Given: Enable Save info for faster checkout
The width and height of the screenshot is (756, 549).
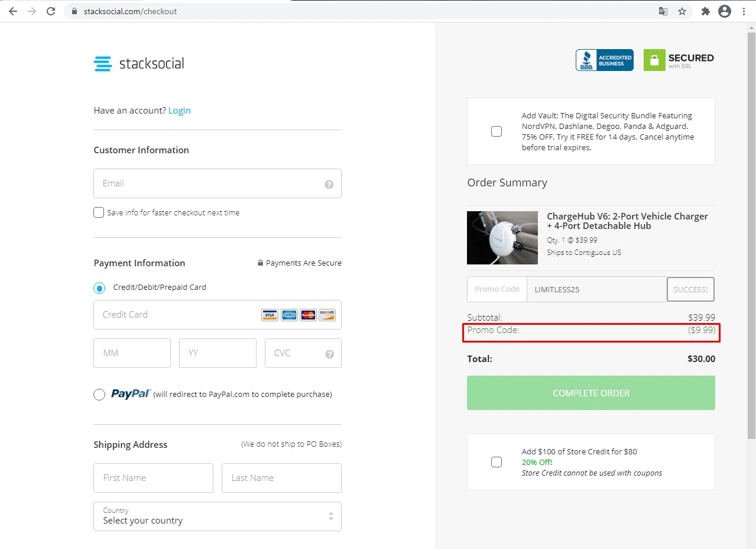Looking at the screenshot, I should [99, 212].
